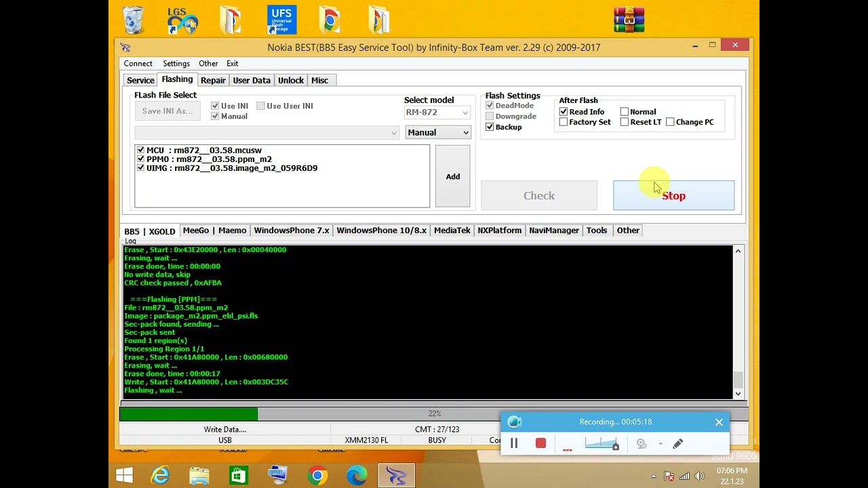868x488 pixels.
Task: Open the Recycle Bin on the desktop
Action: [x=134, y=20]
